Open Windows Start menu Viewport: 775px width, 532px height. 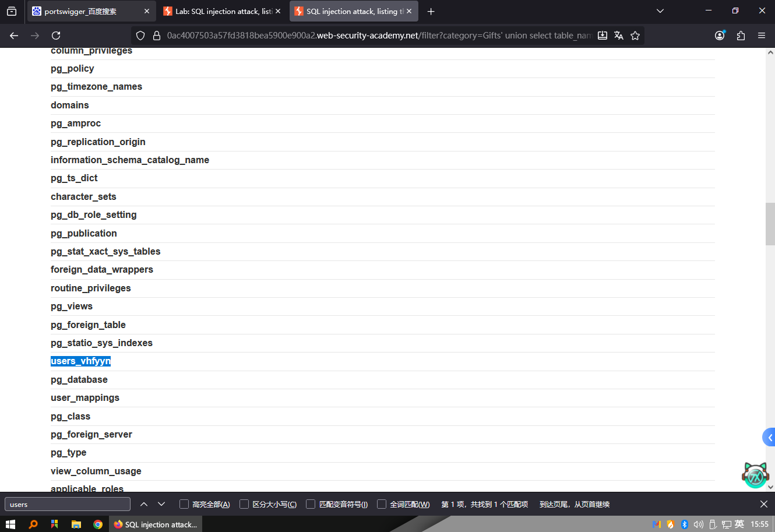[10, 524]
